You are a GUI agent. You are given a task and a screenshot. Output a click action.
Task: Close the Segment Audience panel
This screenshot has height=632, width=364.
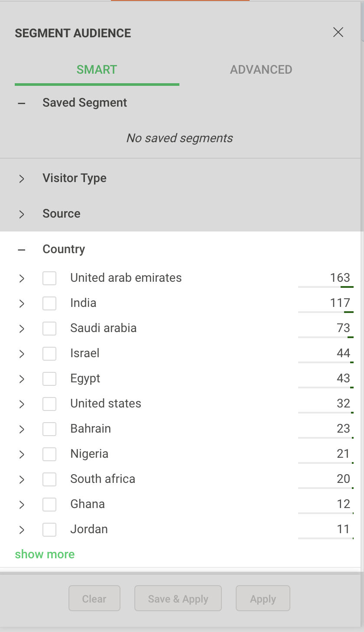(x=338, y=33)
